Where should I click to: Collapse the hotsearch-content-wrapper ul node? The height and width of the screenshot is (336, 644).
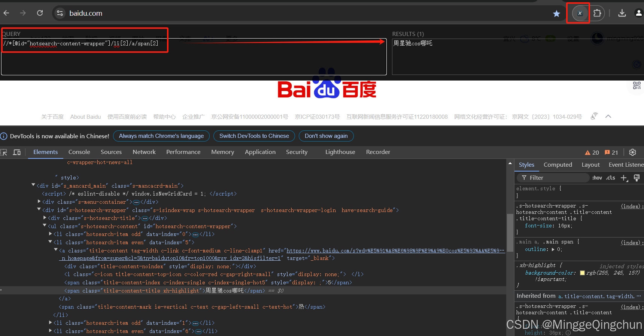[x=45, y=225]
